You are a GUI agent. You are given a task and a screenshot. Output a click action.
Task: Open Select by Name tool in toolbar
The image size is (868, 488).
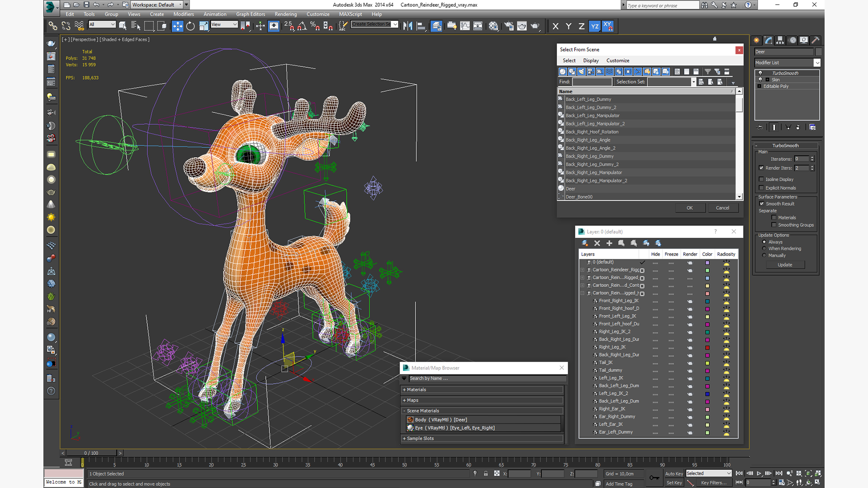[136, 26]
